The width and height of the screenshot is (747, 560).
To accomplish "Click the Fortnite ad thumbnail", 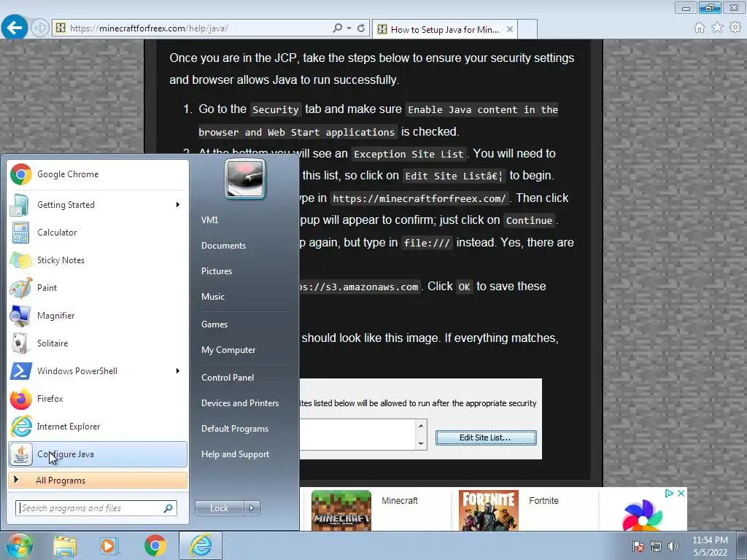I will click(488, 510).
